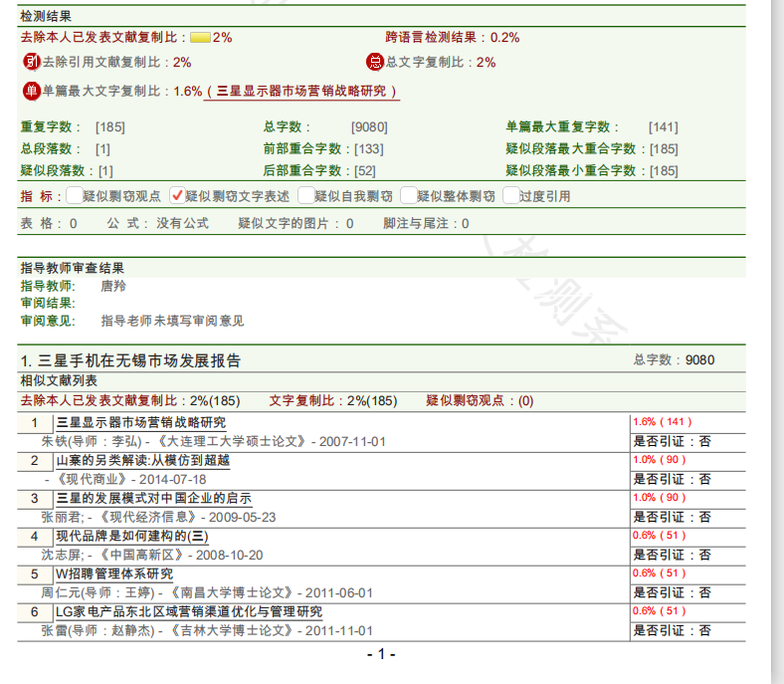
Task: Click 是否引证：否 for 三星显示器市场营销战略研究
Action: 673,441
